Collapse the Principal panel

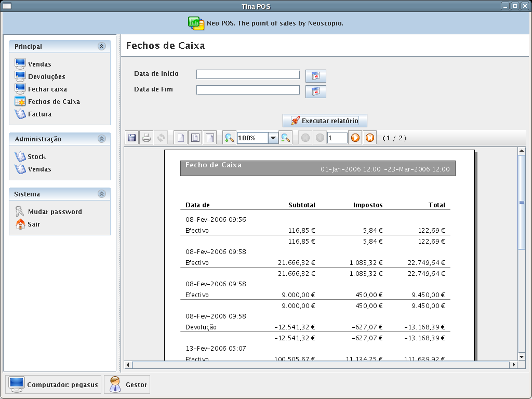[101, 46]
